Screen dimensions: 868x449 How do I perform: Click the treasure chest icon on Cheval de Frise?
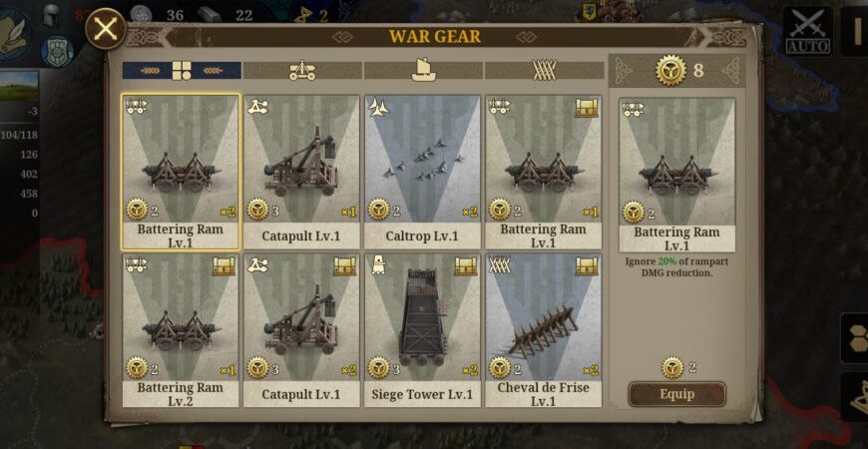coord(587,266)
